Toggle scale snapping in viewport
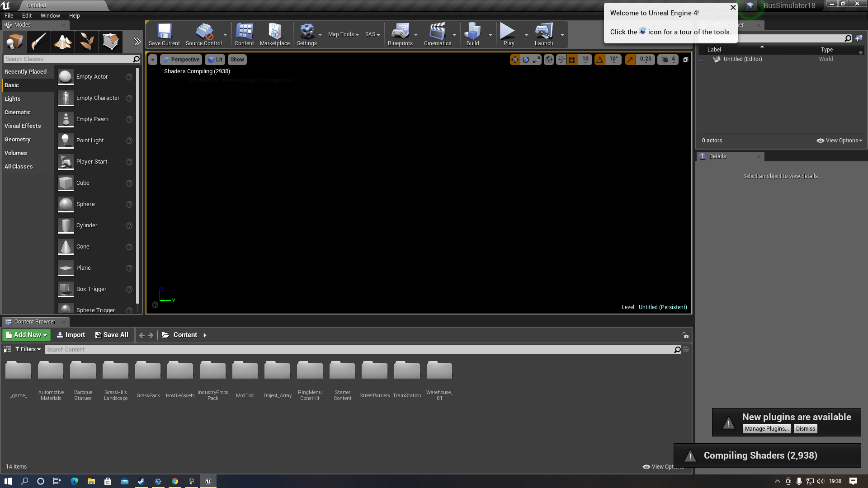This screenshot has width=868, height=488. click(x=630, y=60)
